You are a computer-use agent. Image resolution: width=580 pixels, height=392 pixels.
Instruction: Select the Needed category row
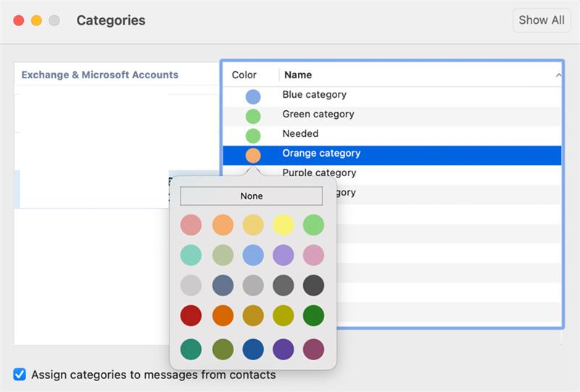[392, 135]
